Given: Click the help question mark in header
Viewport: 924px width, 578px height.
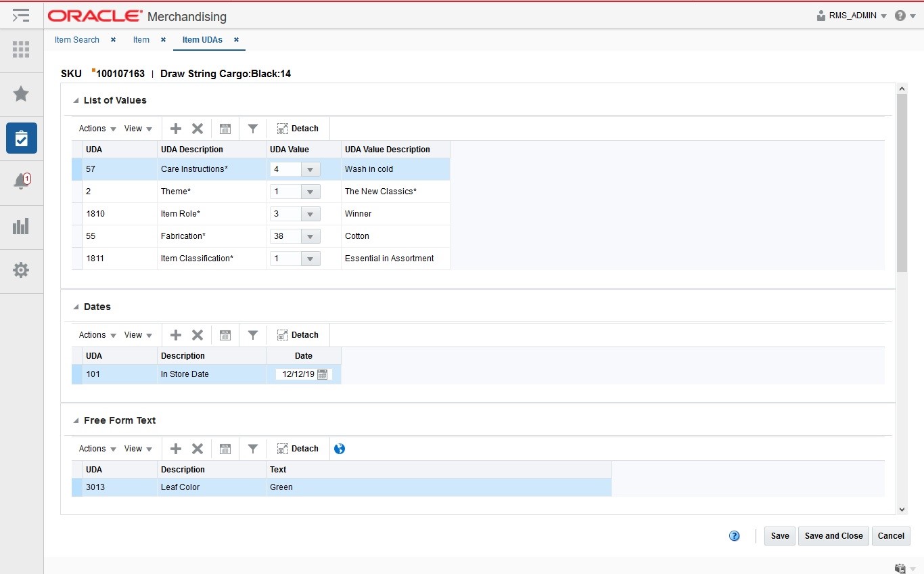Looking at the screenshot, I should pos(900,16).
